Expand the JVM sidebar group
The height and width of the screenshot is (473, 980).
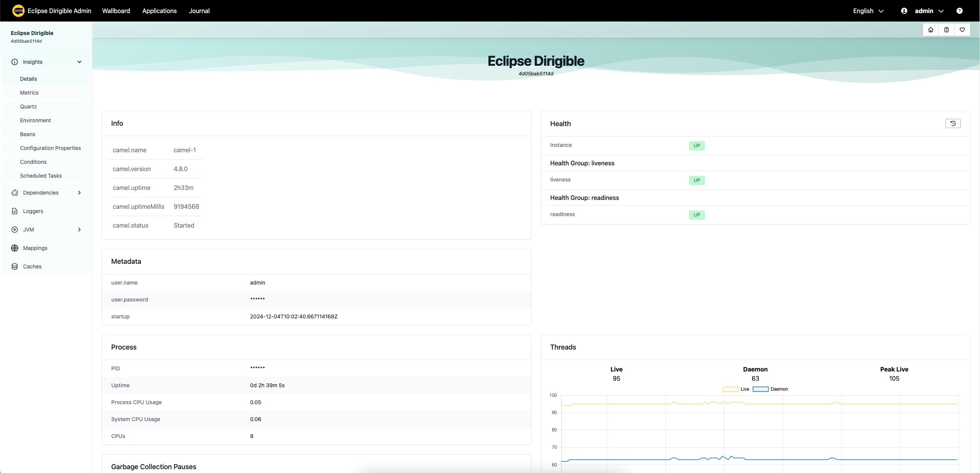pyautogui.click(x=79, y=230)
